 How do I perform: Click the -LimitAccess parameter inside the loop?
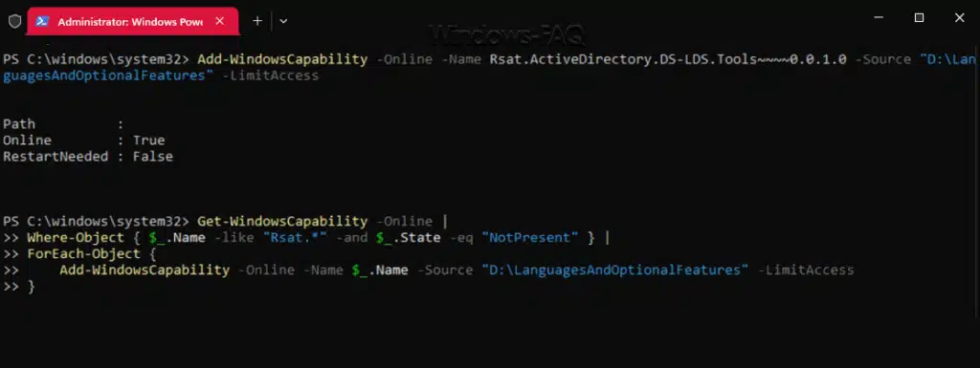[806, 271]
